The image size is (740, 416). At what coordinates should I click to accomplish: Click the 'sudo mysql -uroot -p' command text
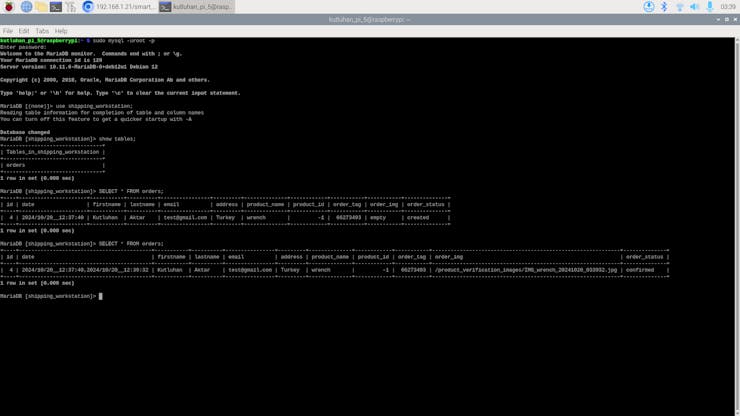[x=123, y=41]
